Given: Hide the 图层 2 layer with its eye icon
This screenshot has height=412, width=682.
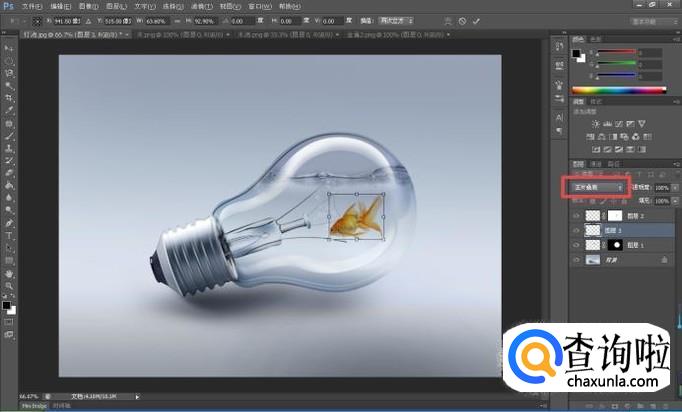Looking at the screenshot, I should pos(575,215).
